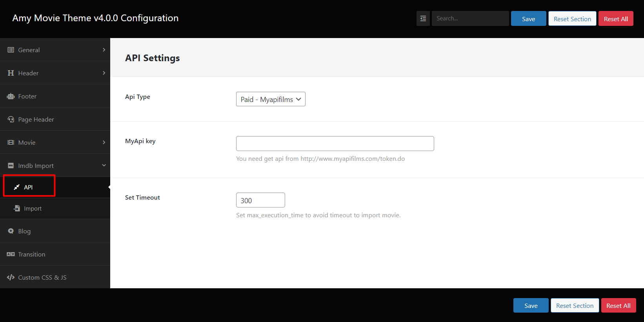Open the Movie settings section
Image resolution: width=644 pixels, height=322 pixels.
55,142
